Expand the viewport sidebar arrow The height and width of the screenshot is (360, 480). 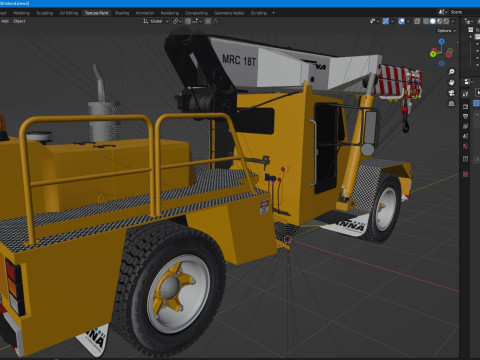(458, 42)
